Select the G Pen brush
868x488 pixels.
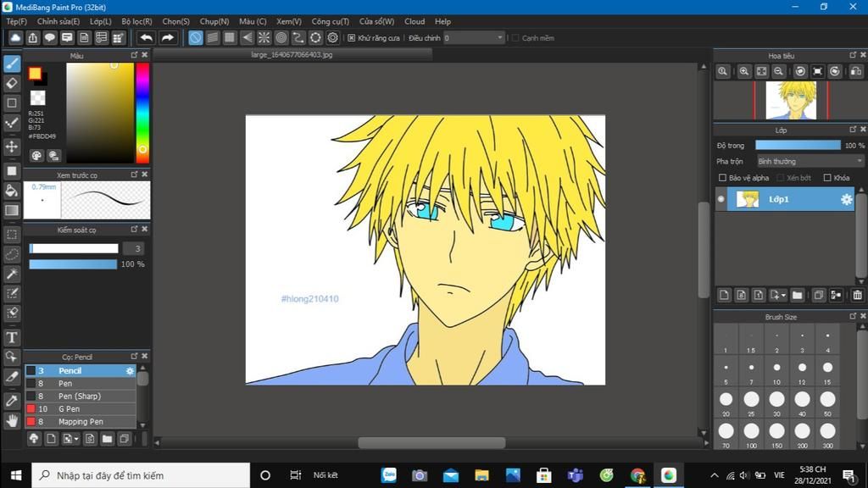(x=81, y=409)
